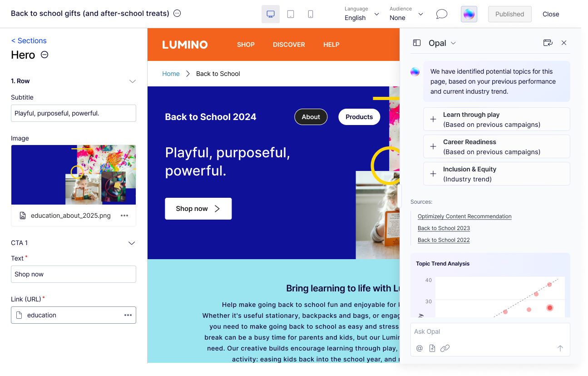Open the comments speech bubble icon
This screenshot has height=376, width=588.
[x=441, y=14]
